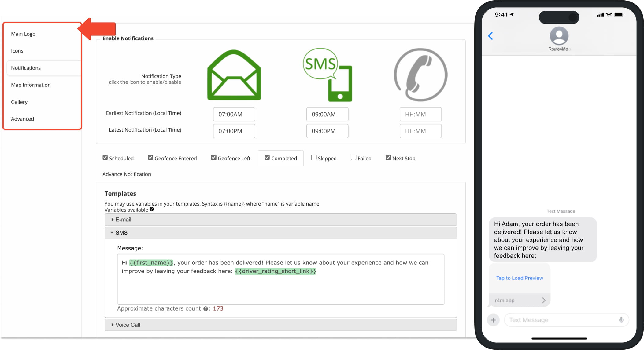Click the SMS earliest notification time field
This screenshot has height=350, width=644.
(x=327, y=114)
